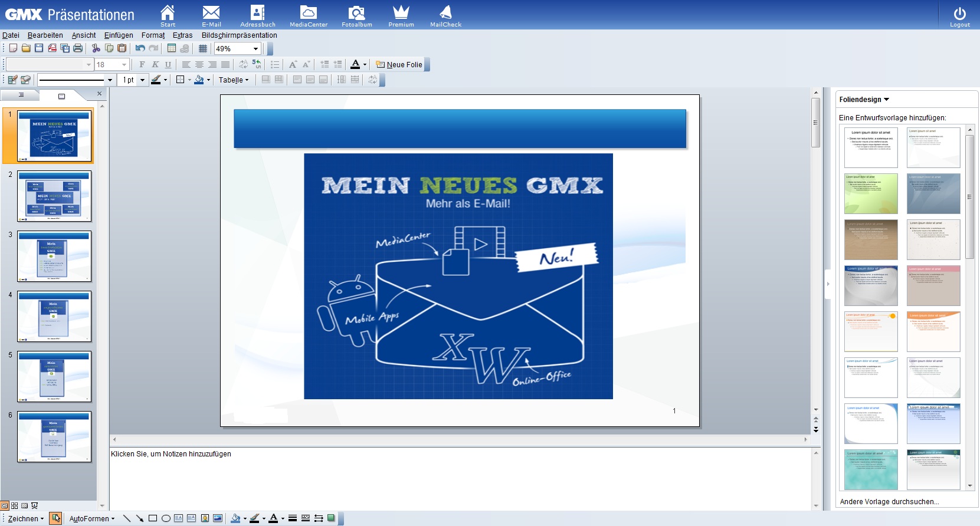Viewport: 980px width, 526px height.
Task: Click the Neue Folie button
Action: [399, 65]
